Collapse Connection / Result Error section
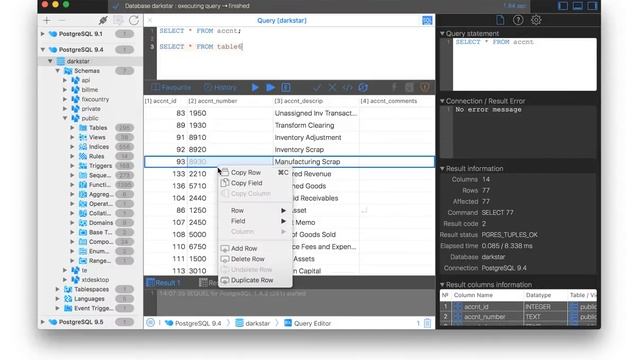640x360 pixels. point(442,101)
